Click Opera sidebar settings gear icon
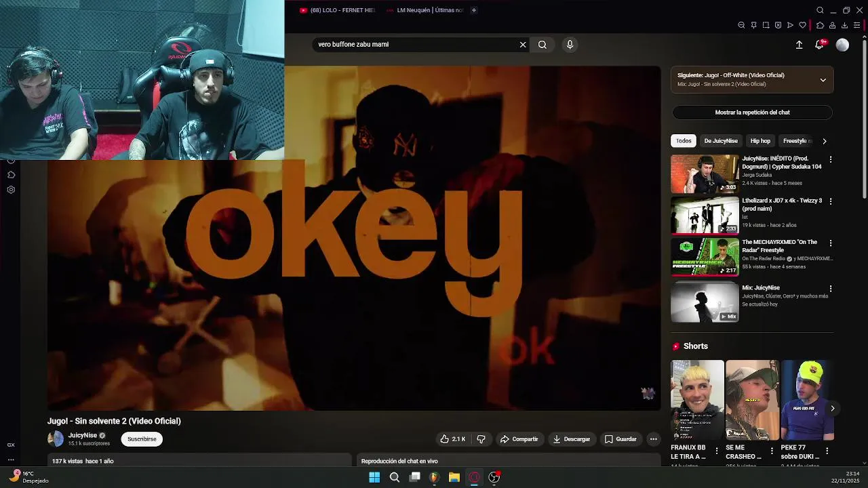The height and width of the screenshot is (488, 868). 11,190
